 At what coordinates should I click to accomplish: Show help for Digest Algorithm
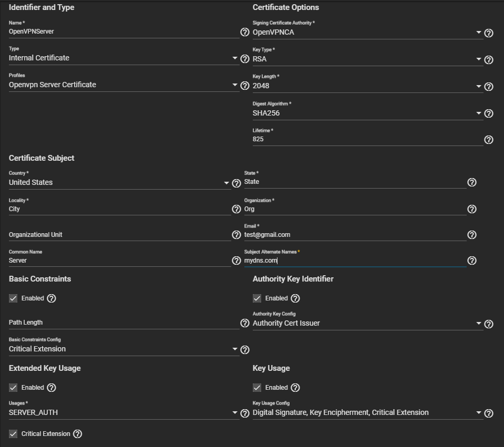[x=488, y=113]
